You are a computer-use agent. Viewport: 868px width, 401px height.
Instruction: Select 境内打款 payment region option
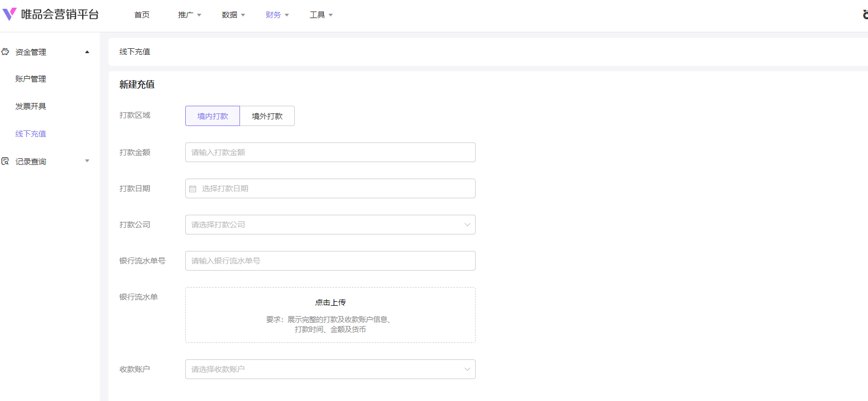tap(213, 116)
